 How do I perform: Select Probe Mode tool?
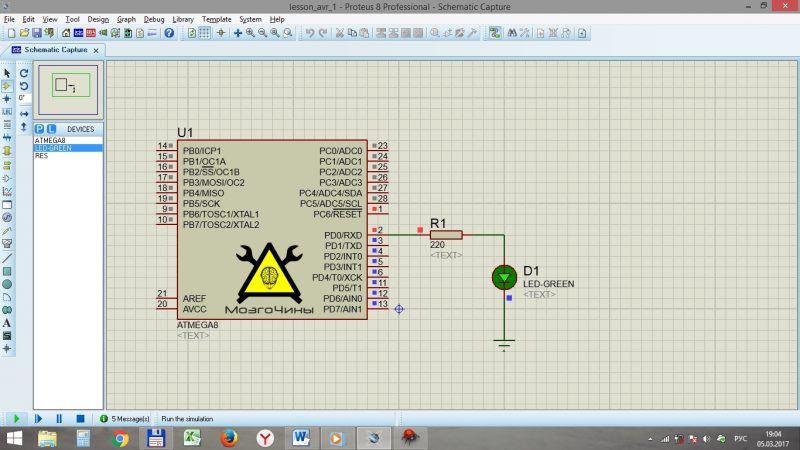pos(7,231)
